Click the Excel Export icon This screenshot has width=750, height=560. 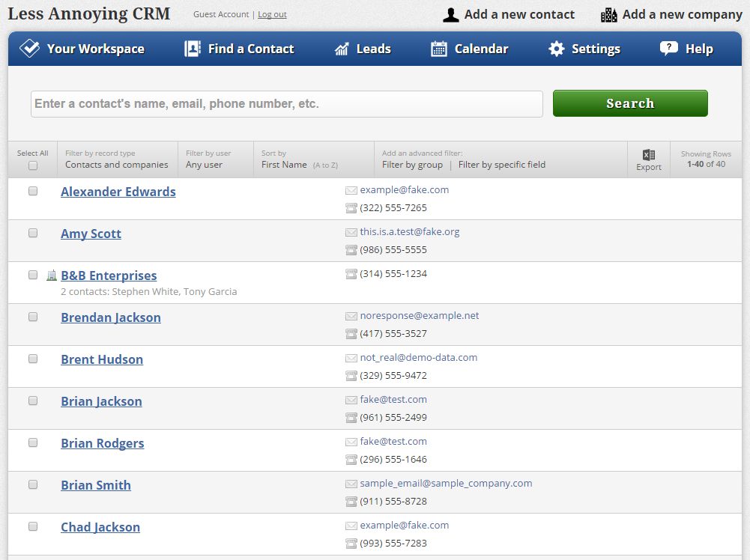pyautogui.click(x=649, y=155)
